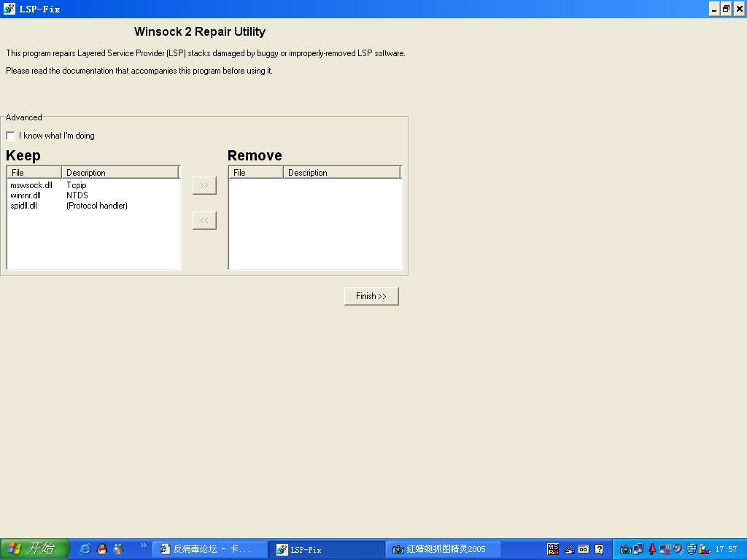Switch to 红蜻蜓抓图精灵2005 taskbar button
This screenshot has width=747, height=560.
point(443,550)
